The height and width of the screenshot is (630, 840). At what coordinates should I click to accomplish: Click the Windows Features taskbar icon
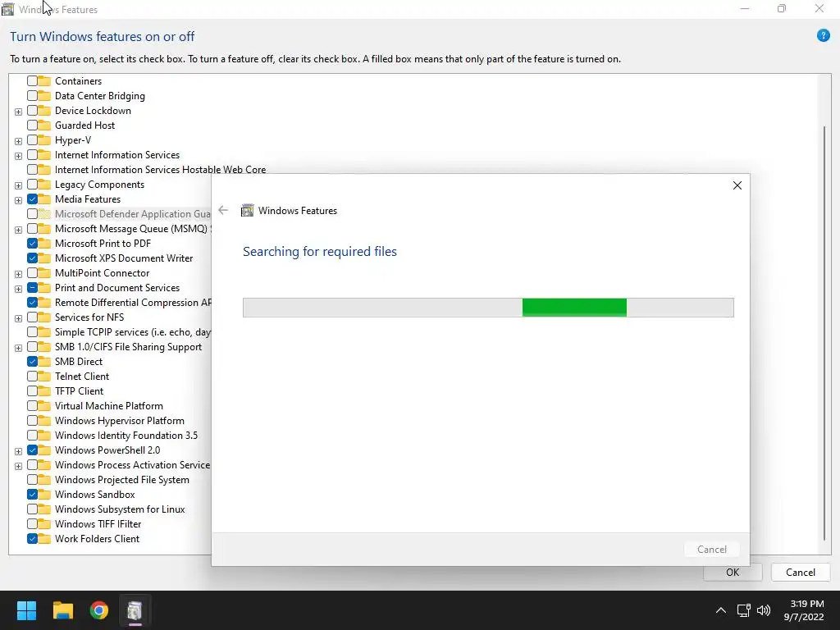(x=135, y=610)
